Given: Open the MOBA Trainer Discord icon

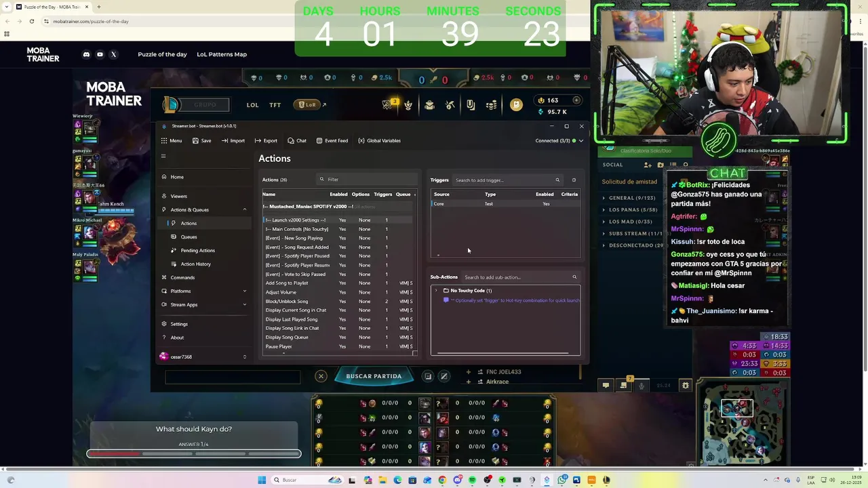Looking at the screenshot, I should tap(86, 54).
